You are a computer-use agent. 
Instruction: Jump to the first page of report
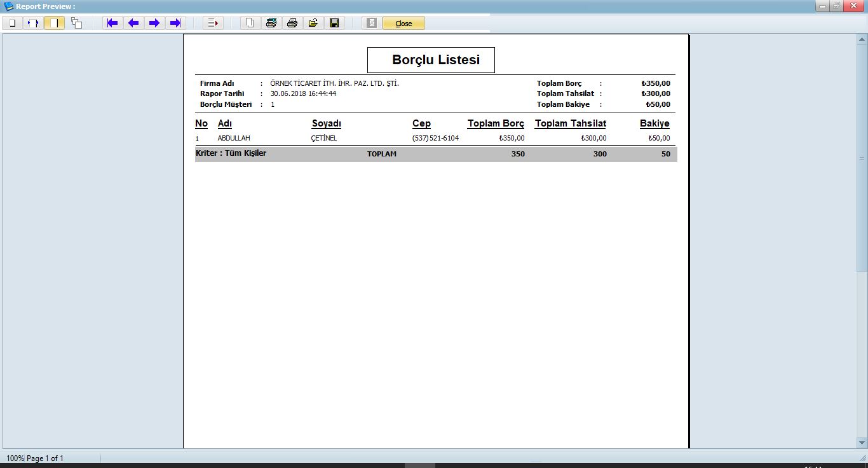coord(112,24)
